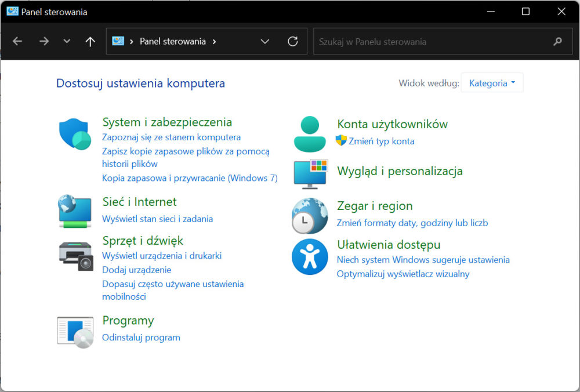This screenshot has height=392, width=580.
Task: Open System i zabezpieczenia category
Action: tap(167, 122)
